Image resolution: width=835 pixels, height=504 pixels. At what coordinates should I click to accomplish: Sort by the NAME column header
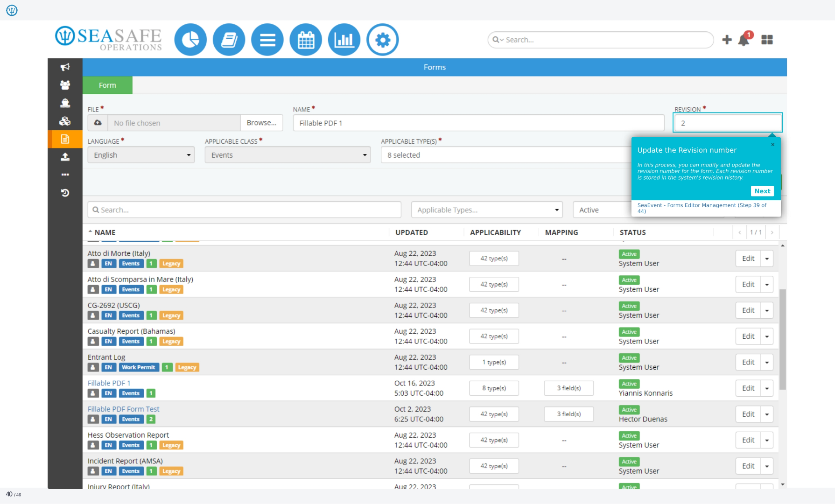(105, 232)
